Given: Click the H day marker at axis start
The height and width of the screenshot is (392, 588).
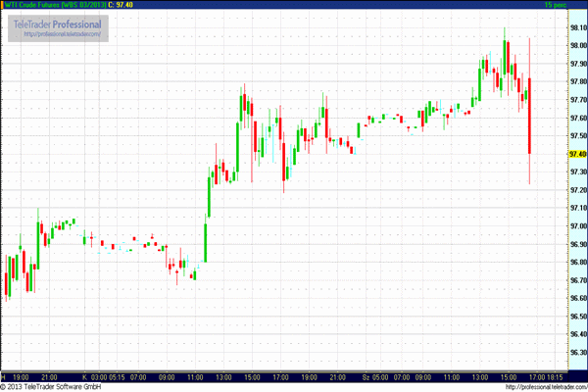Looking at the screenshot, I should [4, 376].
